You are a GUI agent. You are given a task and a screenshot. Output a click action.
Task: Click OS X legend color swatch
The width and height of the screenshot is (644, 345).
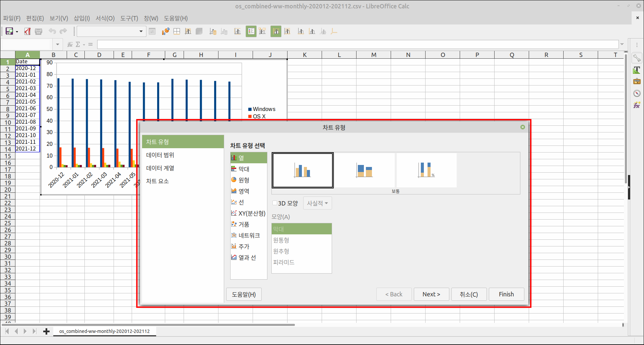point(250,116)
